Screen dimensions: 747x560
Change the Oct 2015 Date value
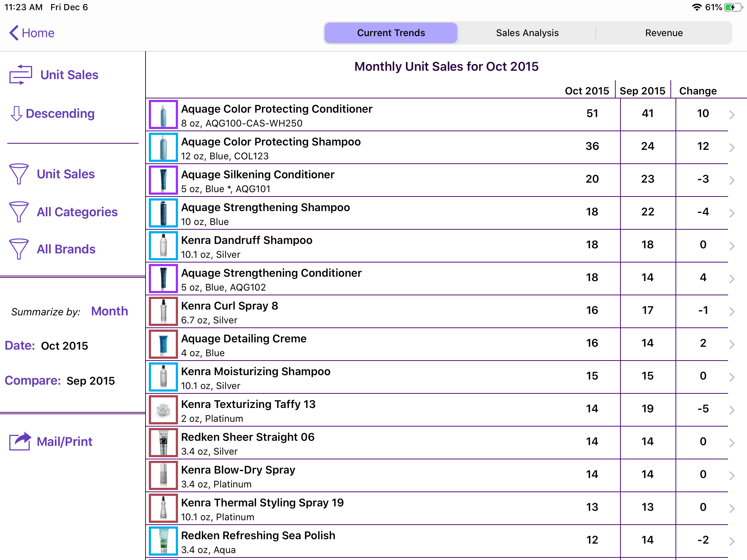pyautogui.click(x=65, y=346)
